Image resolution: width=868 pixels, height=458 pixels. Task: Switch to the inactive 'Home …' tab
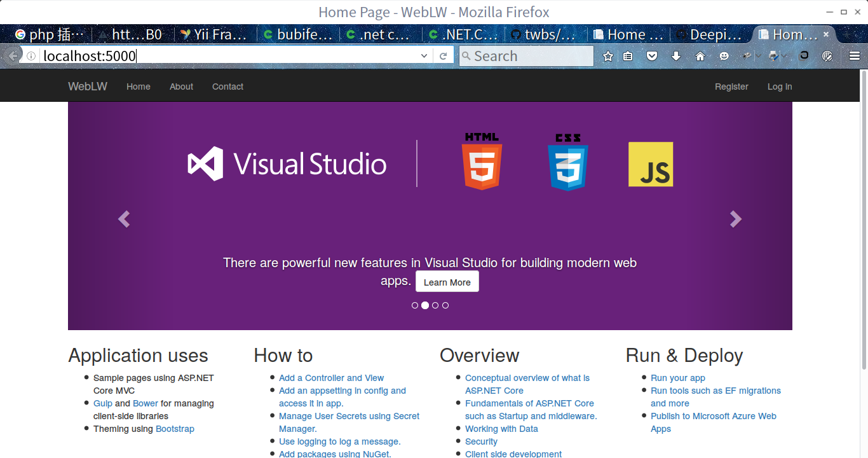coord(627,34)
